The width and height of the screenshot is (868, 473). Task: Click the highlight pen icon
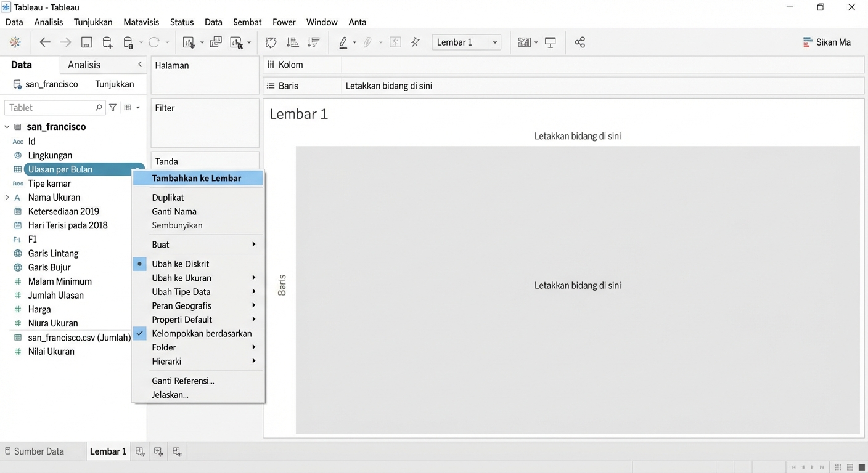343,42
